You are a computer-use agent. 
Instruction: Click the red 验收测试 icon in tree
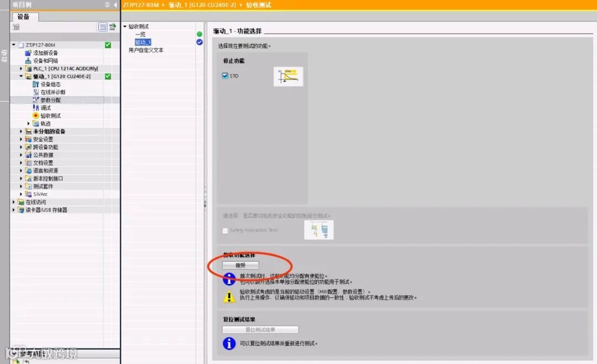click(x=36, y=115)
